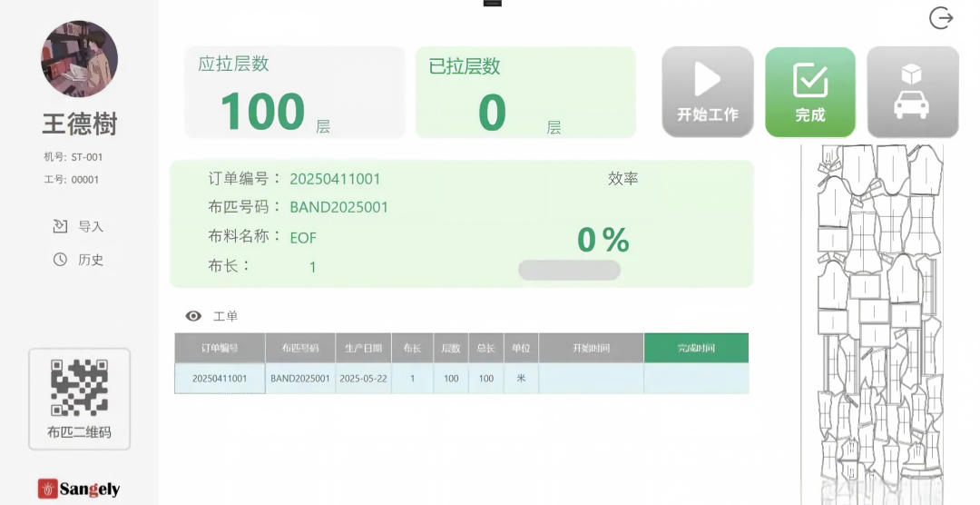
Task: Click the machine number ST-001 label
Action: pos(73,157)
